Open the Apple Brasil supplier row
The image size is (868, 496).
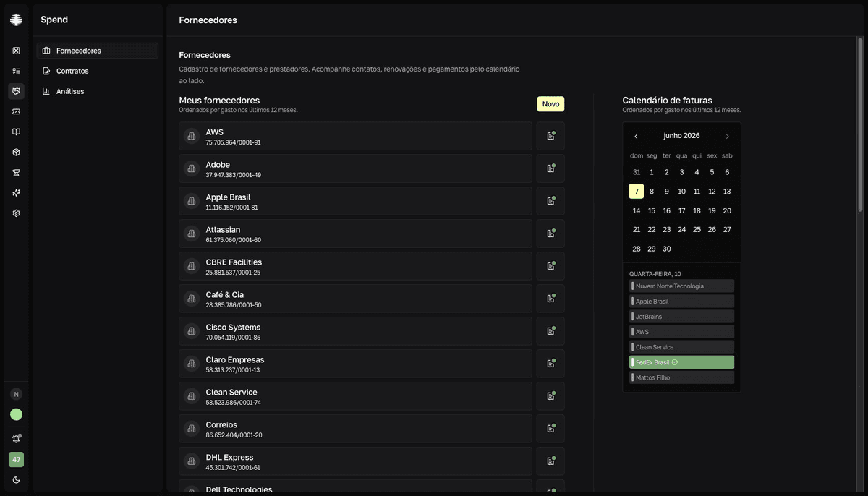pos(355,201)
